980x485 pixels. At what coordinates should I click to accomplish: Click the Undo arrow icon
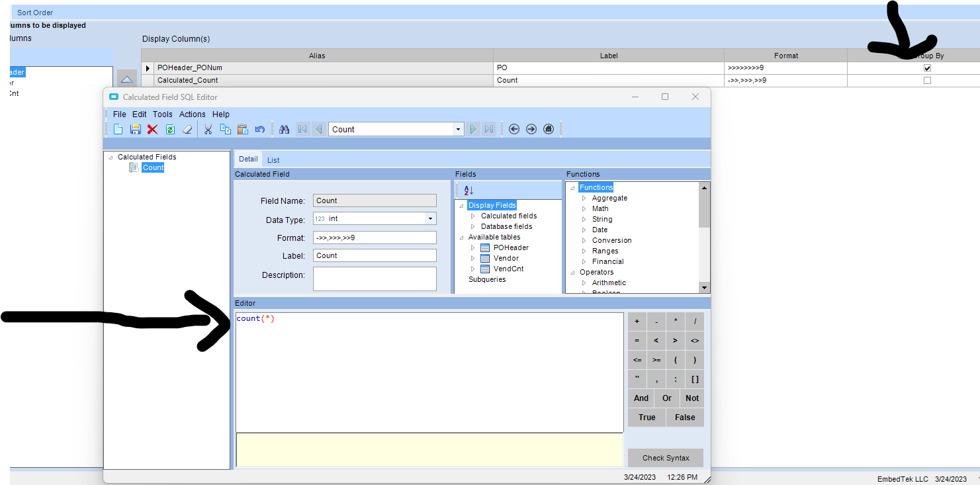click(260, 130)
